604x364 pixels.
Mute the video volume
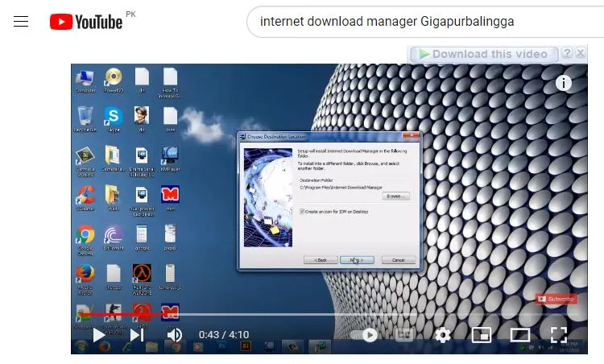(175, 335)
